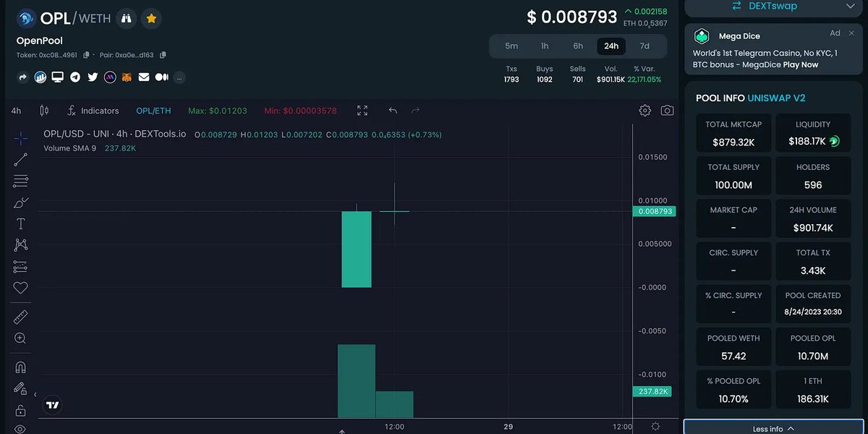
Task: Click the POOLED WETH 57.42 card
Action: tap(733, 347)
